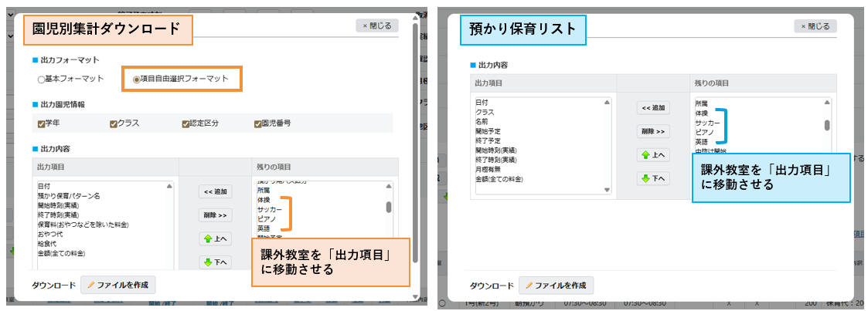Click scrollbar thumb of 預かり保育リスト 残りの項目 list
Screen dimensions: 868x311
pos(827,125)
